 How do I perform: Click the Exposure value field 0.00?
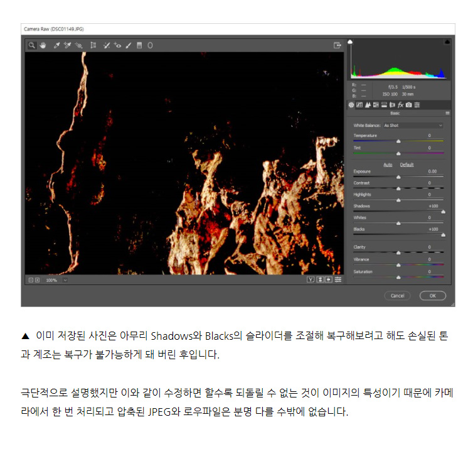coord(432,171)
